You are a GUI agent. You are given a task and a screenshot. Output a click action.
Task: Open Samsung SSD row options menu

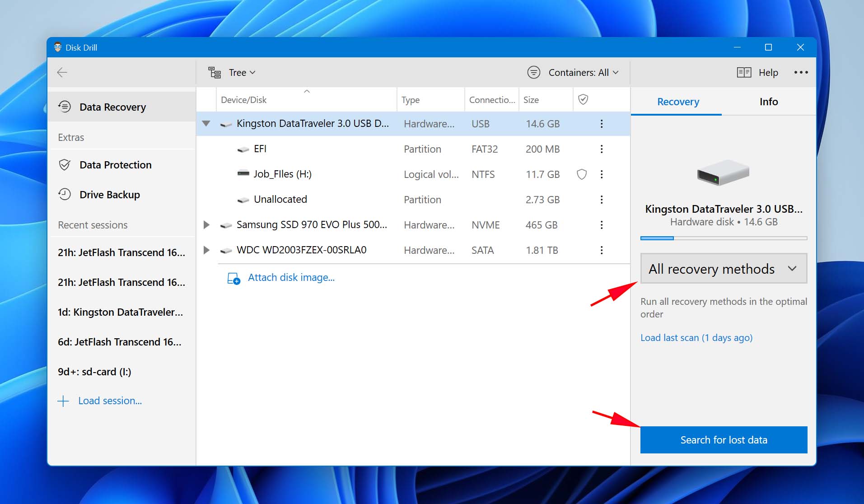(601, 224)
